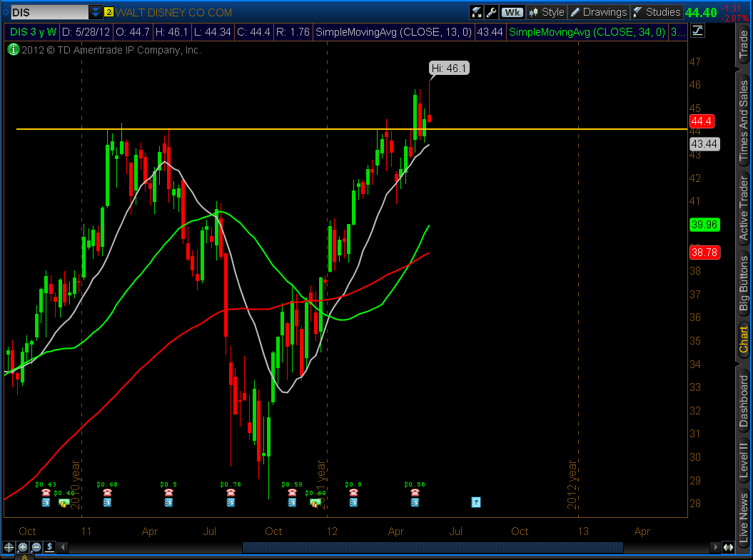The height and width of the screenshot is (560, 753).
Task: Click the phone icon under $0.68
Action: coord(107,493)
